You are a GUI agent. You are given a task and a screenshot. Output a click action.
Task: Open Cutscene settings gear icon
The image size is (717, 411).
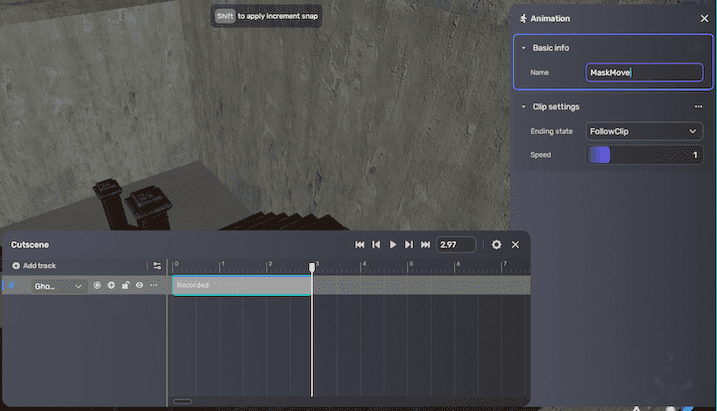coord(496,245)
